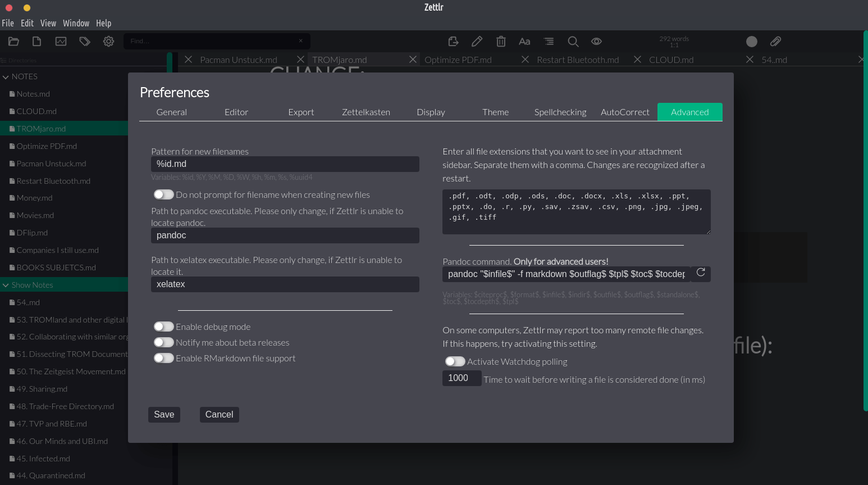Viewport: 868px width, 485px height.
Task: Toggle Enable RMarkdown file support
Action: [163, 358]
